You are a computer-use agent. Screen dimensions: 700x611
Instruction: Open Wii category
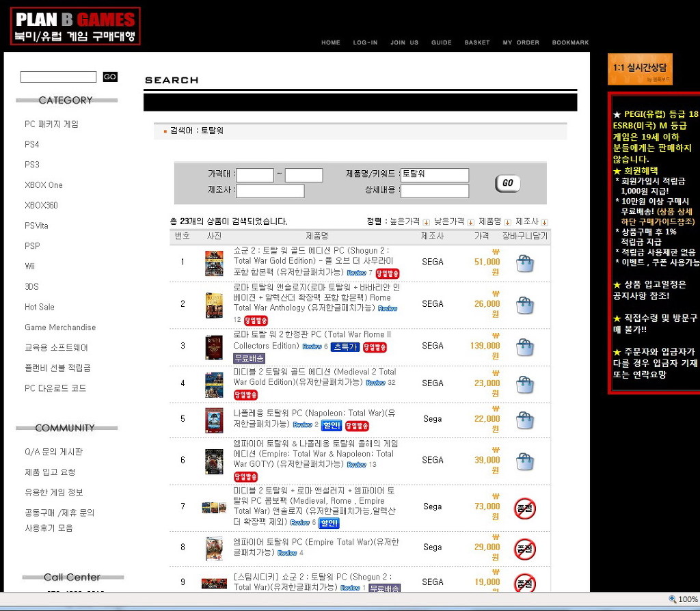coord(29,266)
